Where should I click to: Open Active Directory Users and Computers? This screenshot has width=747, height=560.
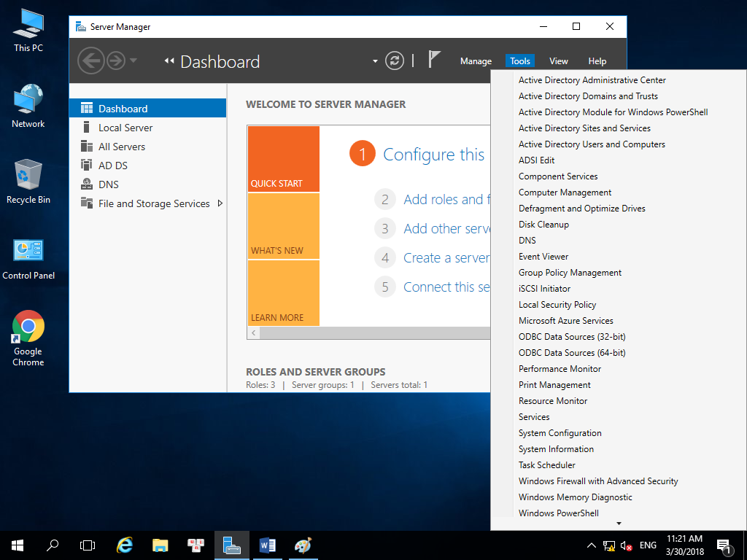592,144
